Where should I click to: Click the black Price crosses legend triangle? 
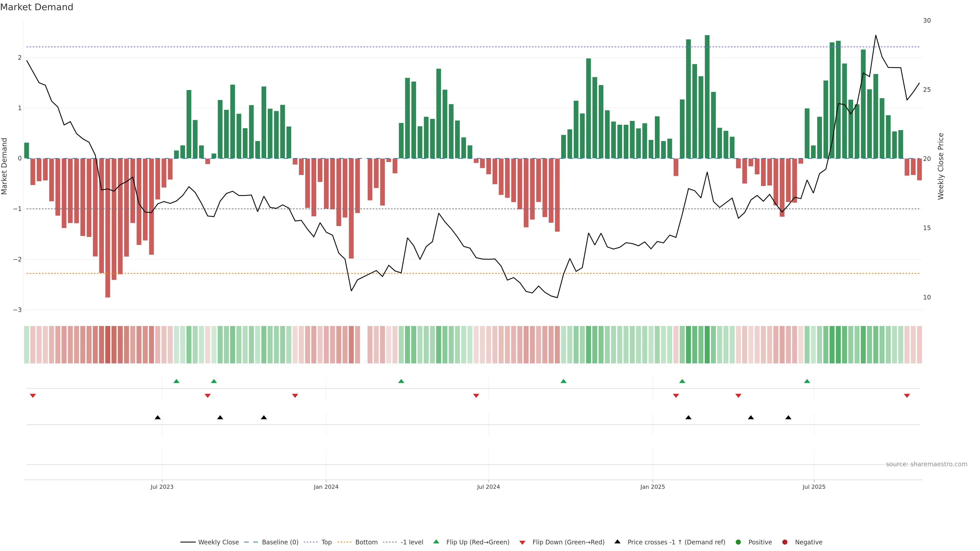coord(617,542)
